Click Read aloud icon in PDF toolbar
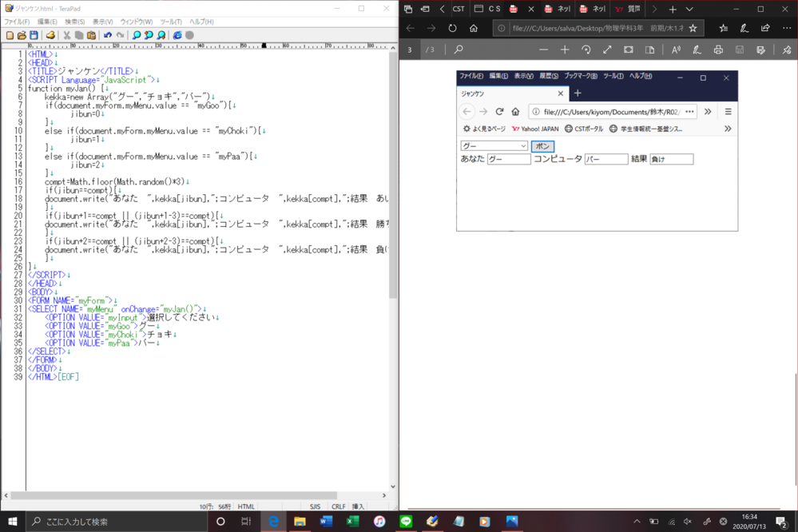The height and width of the screenshot is (532, 798). click(676, 50)
